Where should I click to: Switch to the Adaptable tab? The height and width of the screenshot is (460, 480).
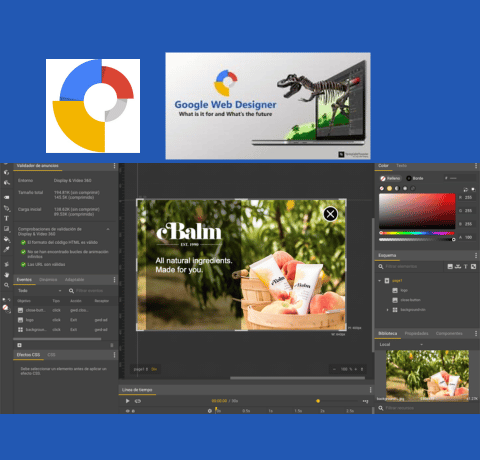coord(74,280)
